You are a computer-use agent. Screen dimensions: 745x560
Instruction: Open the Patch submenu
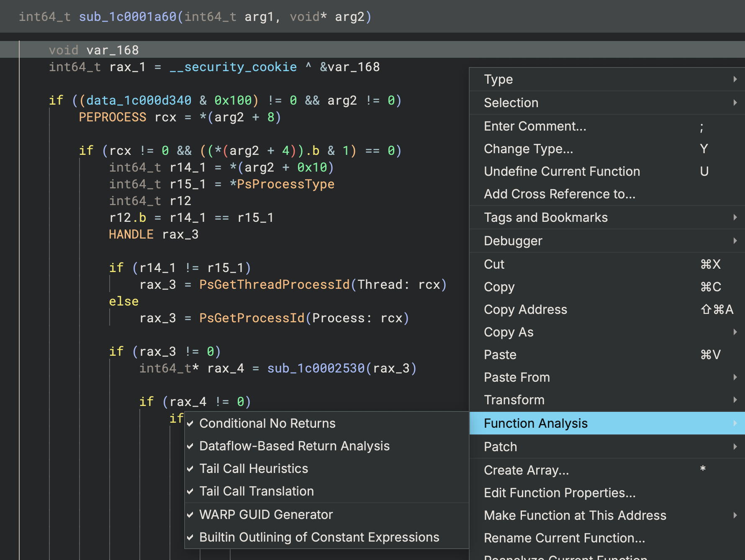coord(607,447)
